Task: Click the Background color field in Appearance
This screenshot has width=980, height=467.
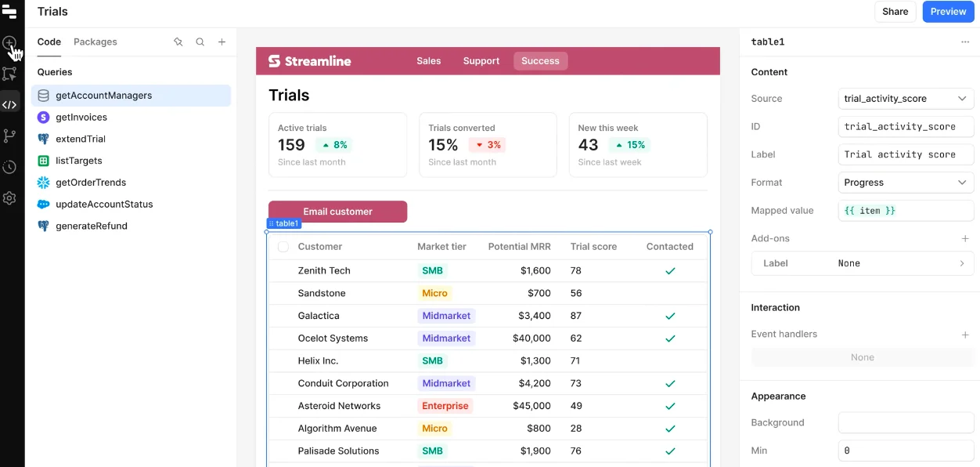Action: click(x=906, y=423)
